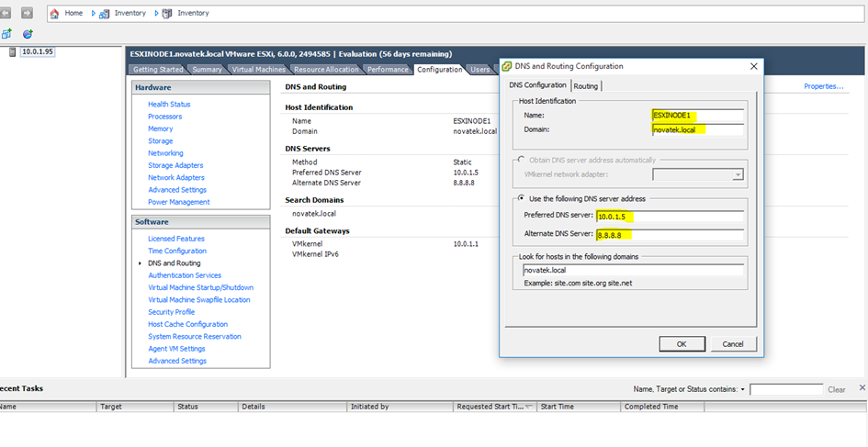The image size is (868, 447).
Task: Click the Home icon in breadcrumb
Action: coord(55,14)
